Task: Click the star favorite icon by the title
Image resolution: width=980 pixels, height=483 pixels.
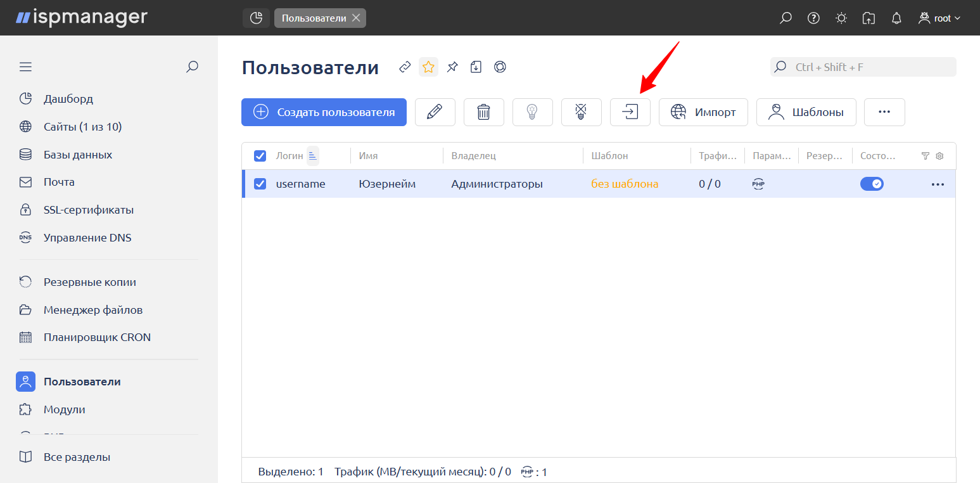Action: tap(428, 67)
